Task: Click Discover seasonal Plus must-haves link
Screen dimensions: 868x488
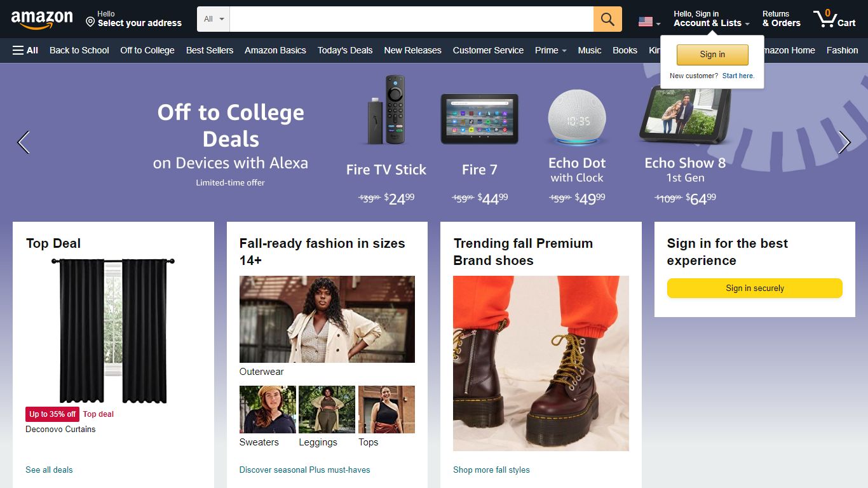Action: coord(304,470)
